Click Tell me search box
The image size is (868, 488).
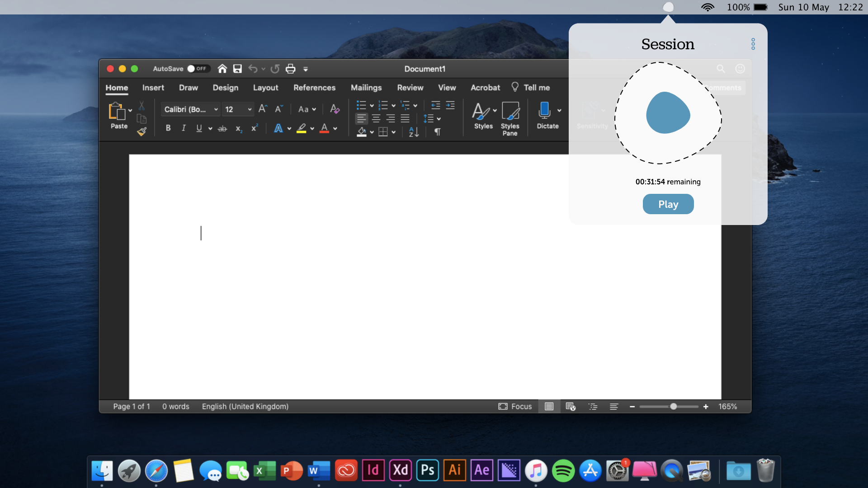(531, 87)
